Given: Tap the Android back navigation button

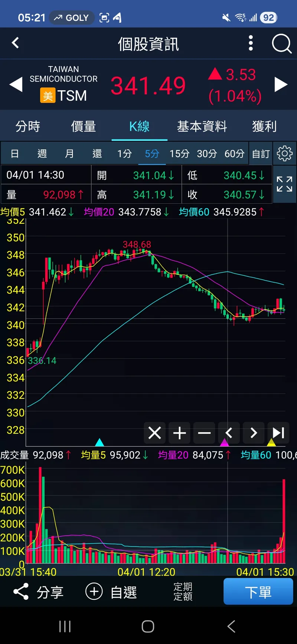Looking at the screenshot, I should (231, 626).
